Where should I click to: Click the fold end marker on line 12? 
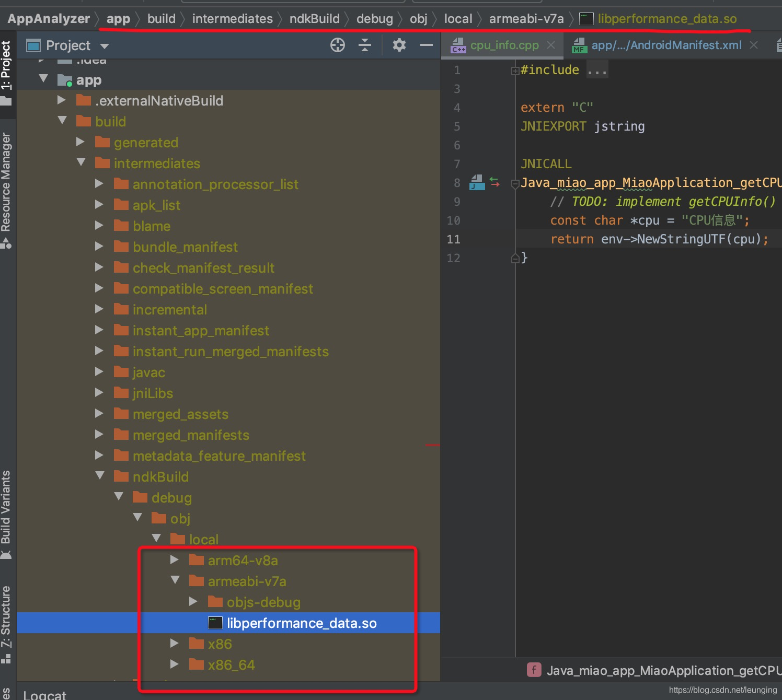point(515,258)
